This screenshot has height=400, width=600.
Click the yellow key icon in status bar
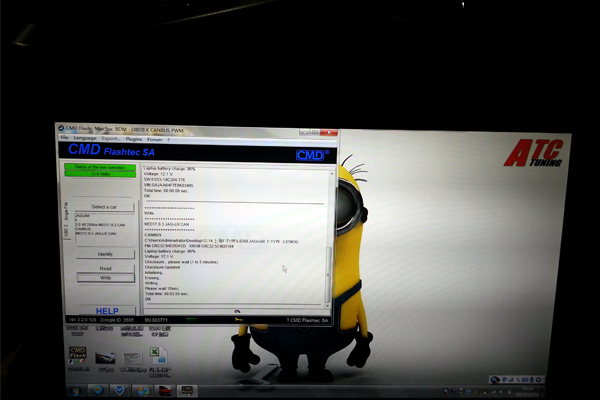238,320
